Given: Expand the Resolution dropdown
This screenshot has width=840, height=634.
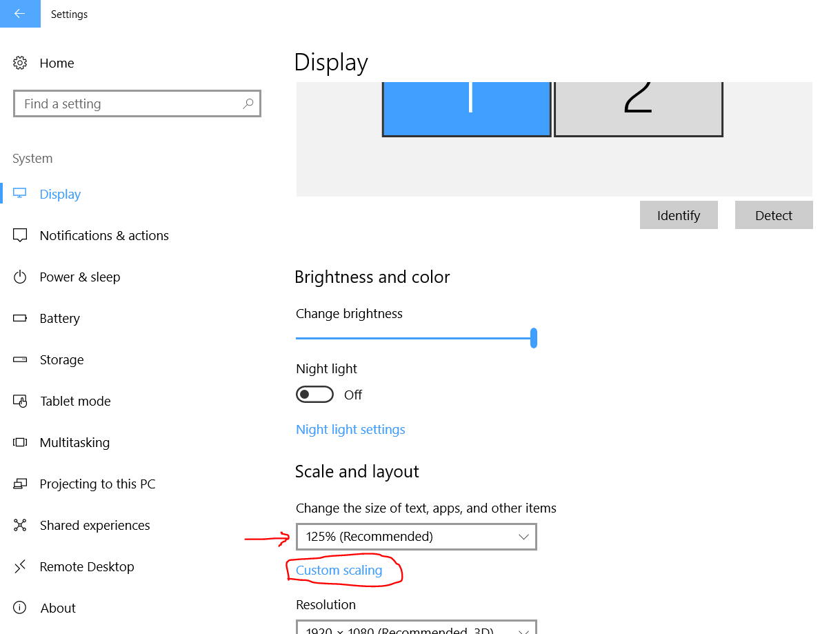Looking at the screenshot, I should [x=416, y=628].
